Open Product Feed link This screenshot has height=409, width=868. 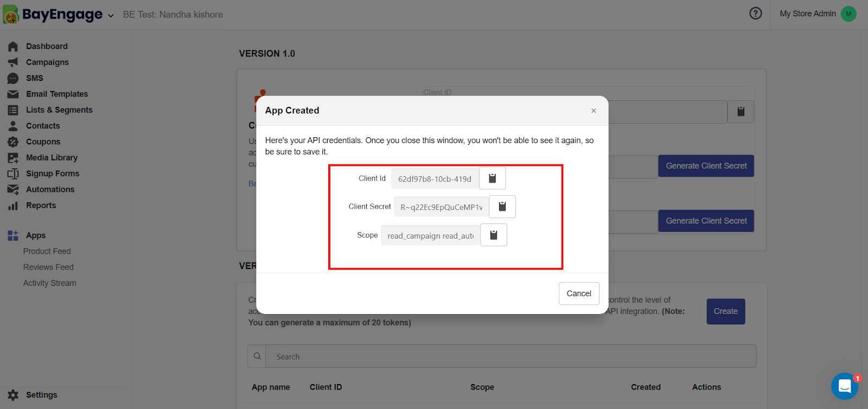pos(47,251)
